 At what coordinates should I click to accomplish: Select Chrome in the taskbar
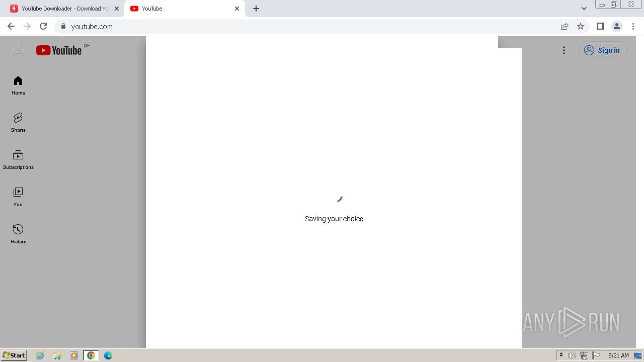[x=91, y=355]
